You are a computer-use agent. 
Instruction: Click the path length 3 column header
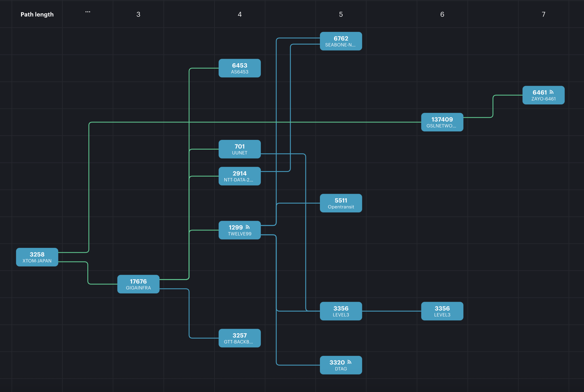point(138,14)
